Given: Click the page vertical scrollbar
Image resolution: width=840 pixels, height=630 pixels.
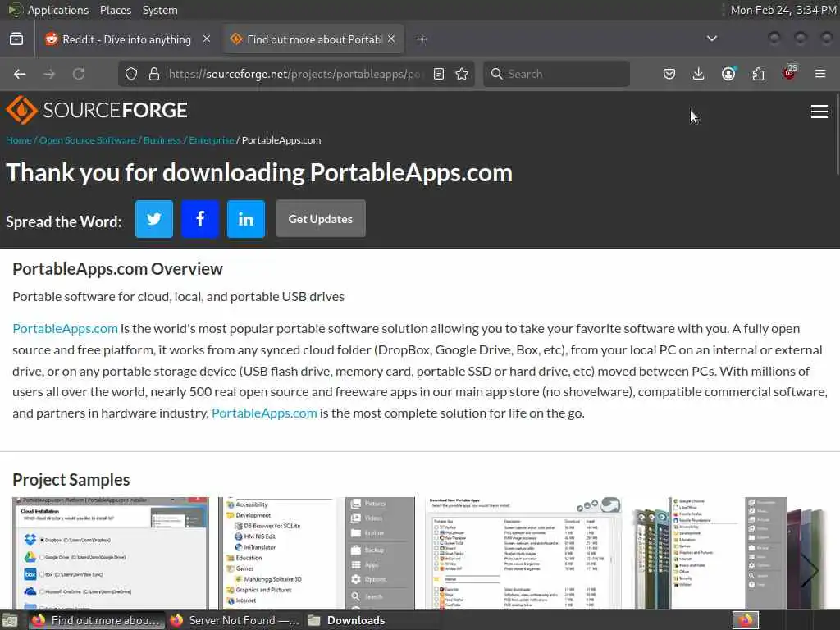Looking at the screenshot, I should (837, 134).
